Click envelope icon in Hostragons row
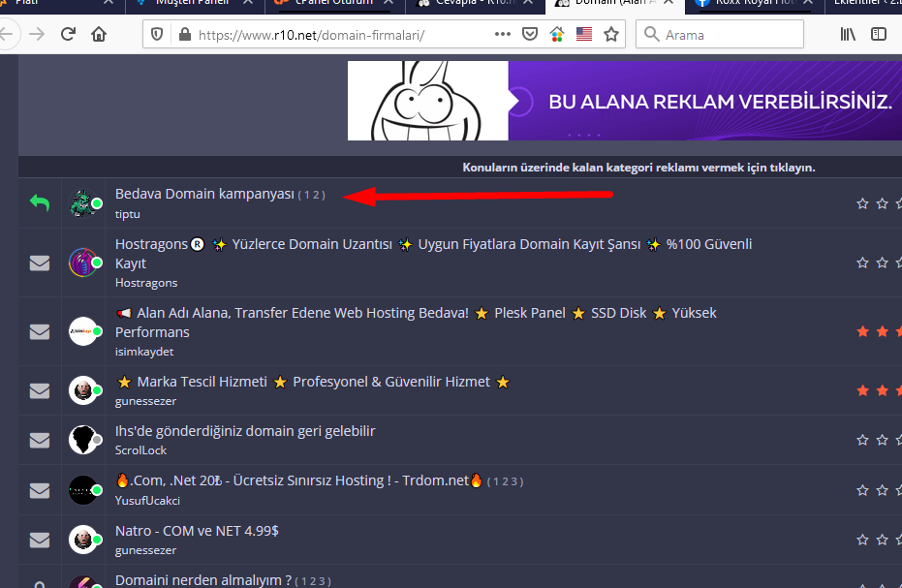902x588 pixels. 40,263
